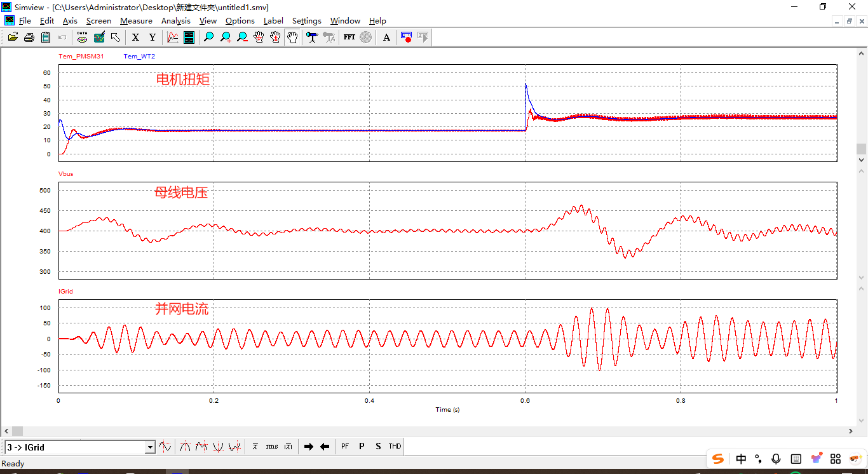Open the Measure menu
This screenshot has width=868, height=474.
[x=136, y=21]
